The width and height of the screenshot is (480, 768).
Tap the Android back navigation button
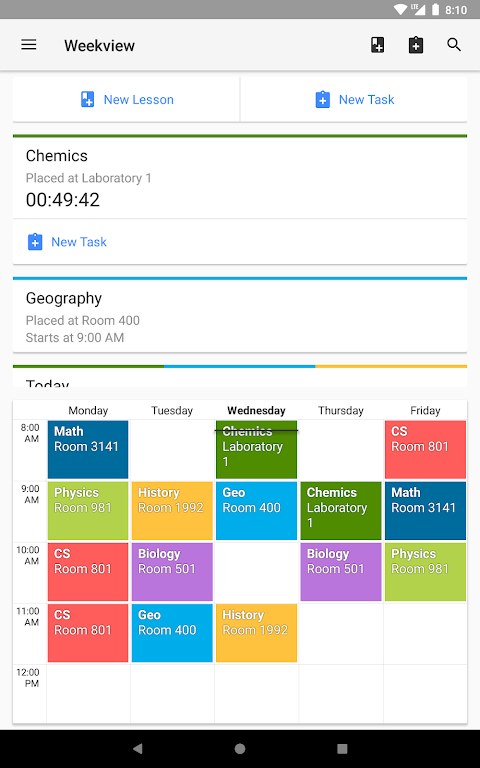point(138,748)
